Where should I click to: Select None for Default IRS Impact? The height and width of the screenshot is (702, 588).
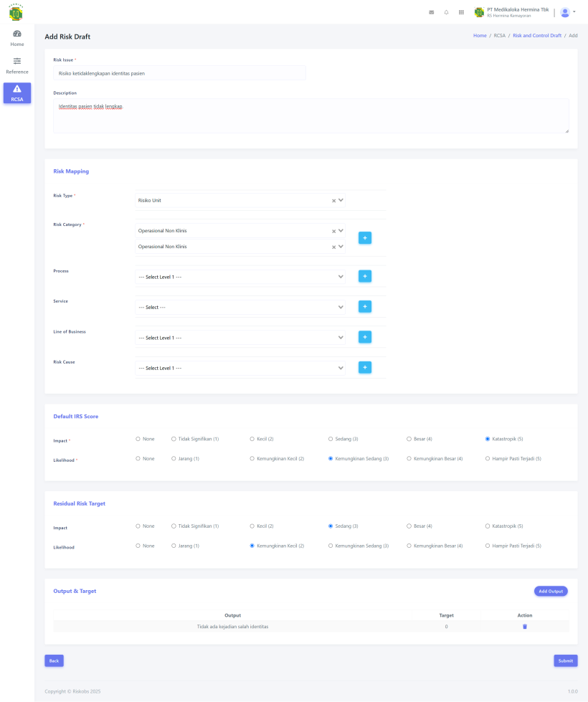[138, 439]
